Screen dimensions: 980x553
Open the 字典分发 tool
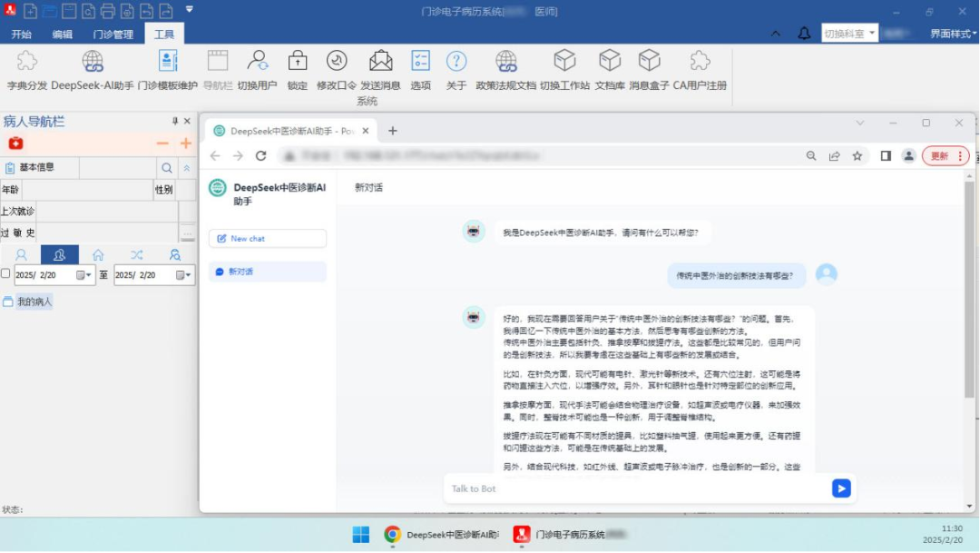27,70
